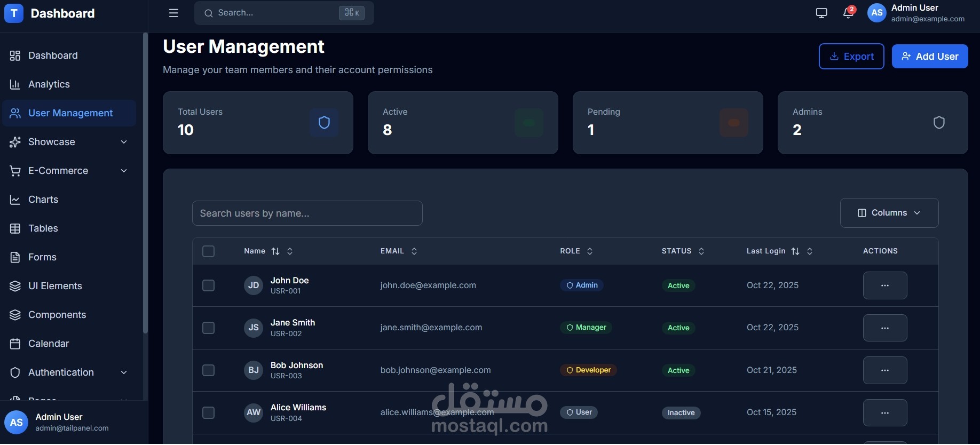
Task: Open the notifications bell icon
Action: (x=848, y=13)
